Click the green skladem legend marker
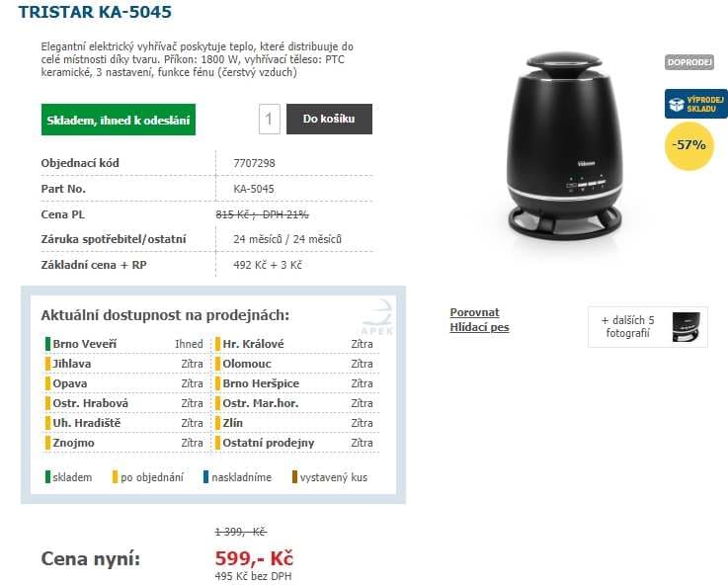This screenshot has width=728, height=586. click(47, 477)
